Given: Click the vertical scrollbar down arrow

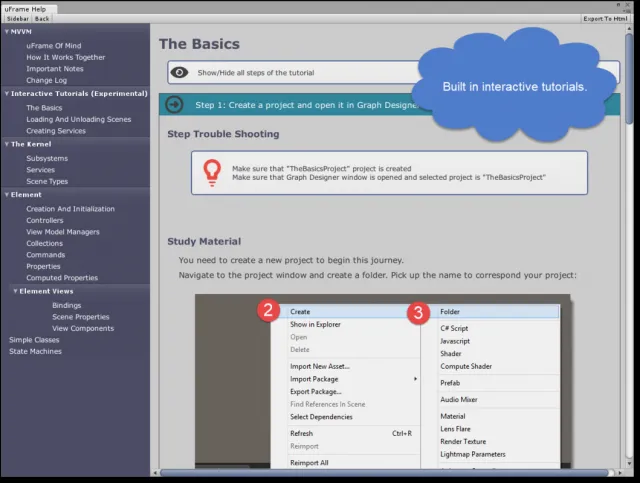Looking at the screenshot, I should 629,463.
